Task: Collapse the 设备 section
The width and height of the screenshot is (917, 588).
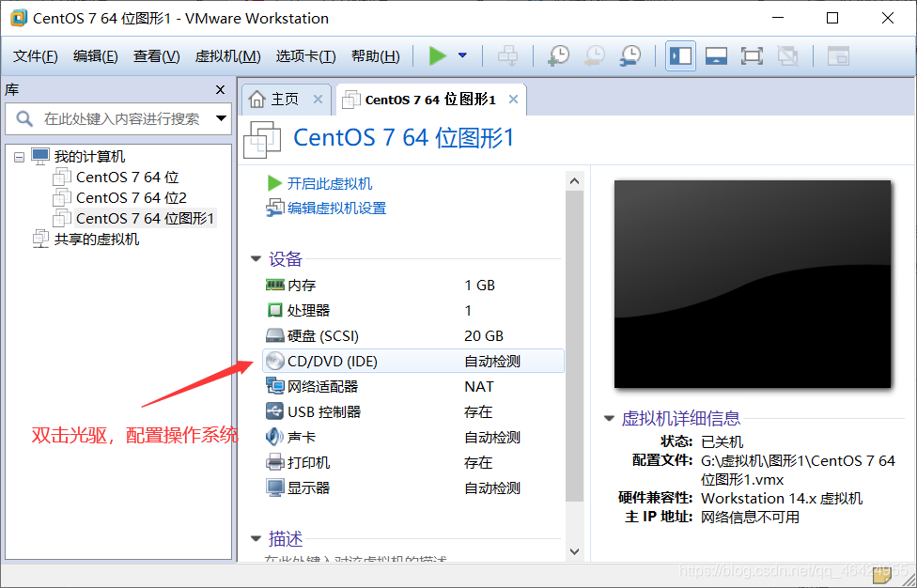Action: pyautogui.click(x=256, y=259)
